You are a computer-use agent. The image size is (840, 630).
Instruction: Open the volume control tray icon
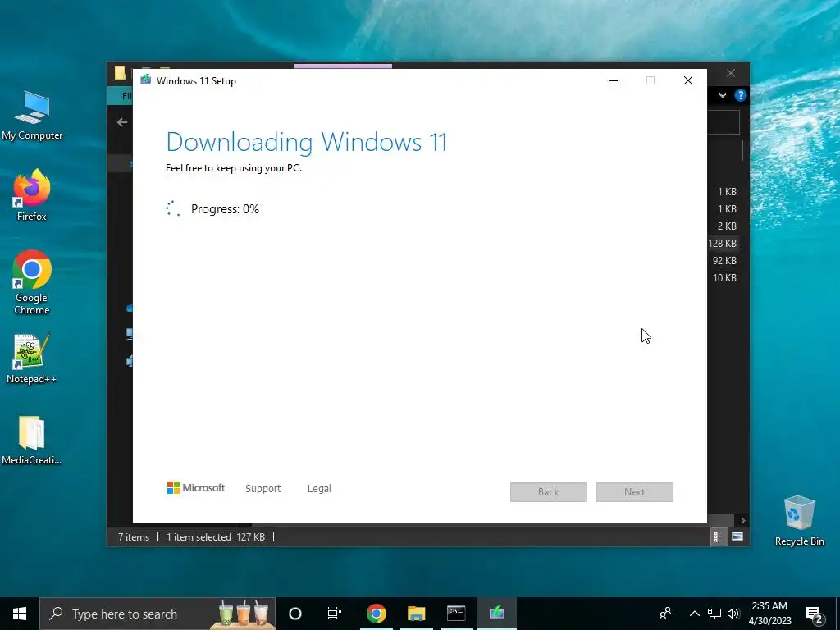[733, 614]
